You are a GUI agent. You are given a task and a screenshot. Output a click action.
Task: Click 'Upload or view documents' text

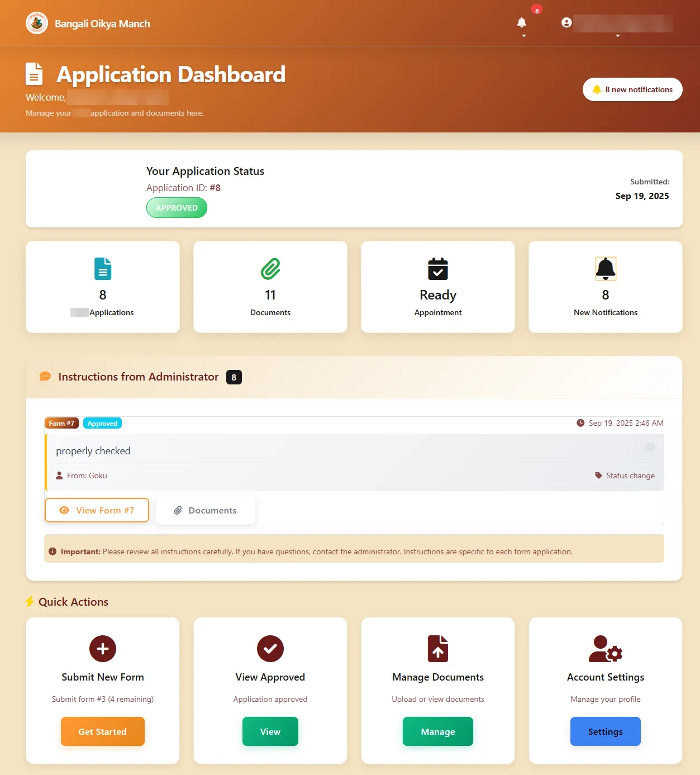click(438, 699)
